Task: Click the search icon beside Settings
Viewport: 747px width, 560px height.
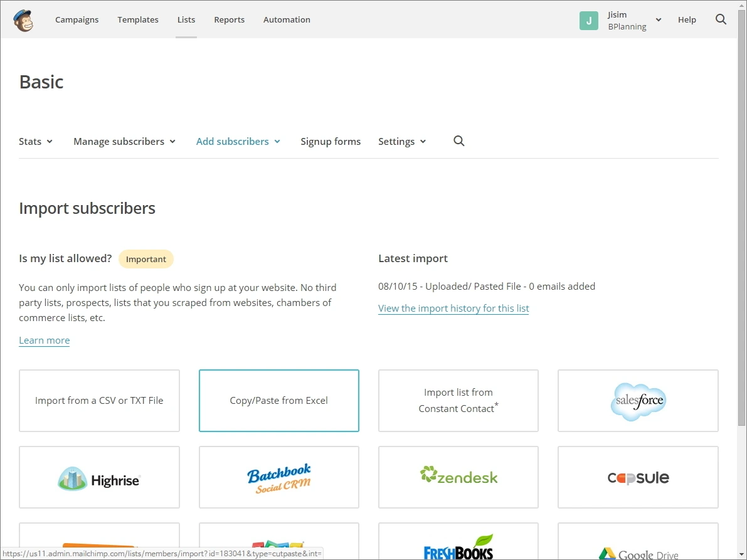Action: 458,141
